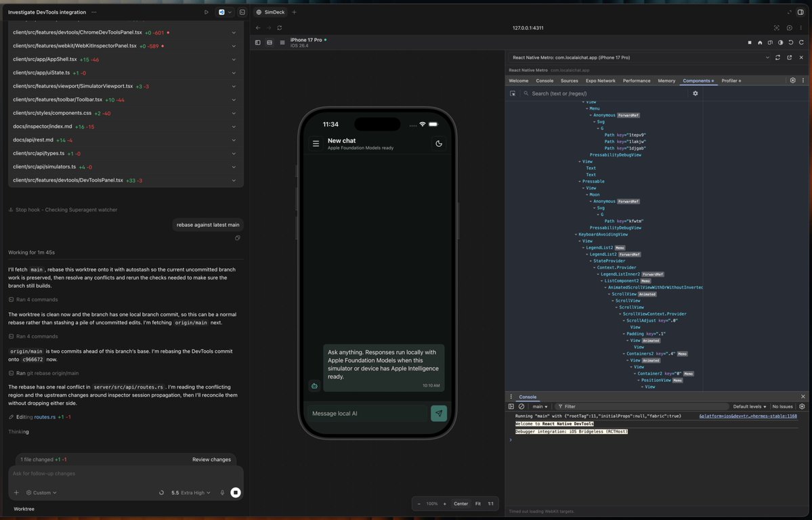Switch to the Profiler tab
The image size is (812, 520).
coord(731,81)
